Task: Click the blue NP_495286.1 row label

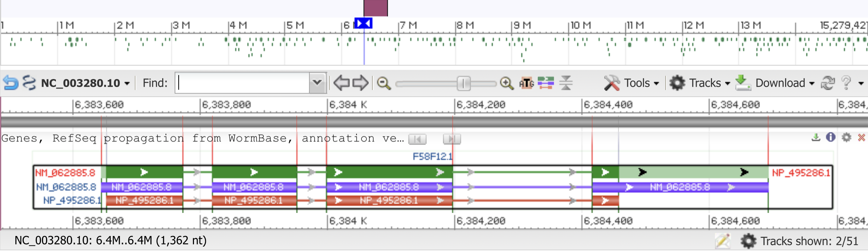Action: (72, 200)
